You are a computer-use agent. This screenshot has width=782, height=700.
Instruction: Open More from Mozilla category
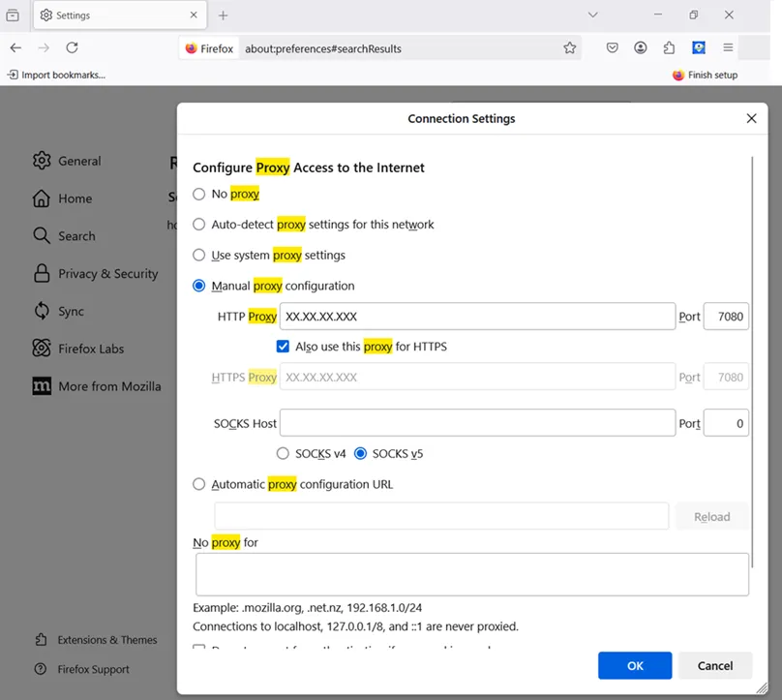[x=97, y=386]
